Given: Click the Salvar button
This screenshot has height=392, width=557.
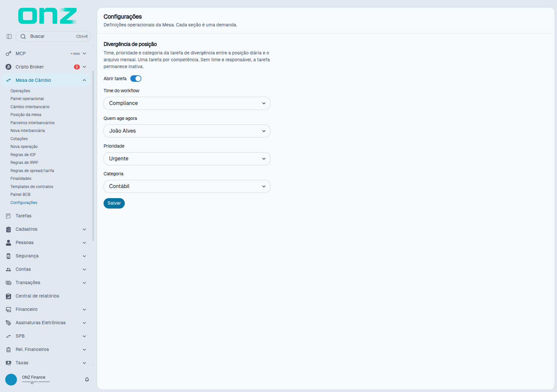Looking at the screenshot, I should coord(114,203).
